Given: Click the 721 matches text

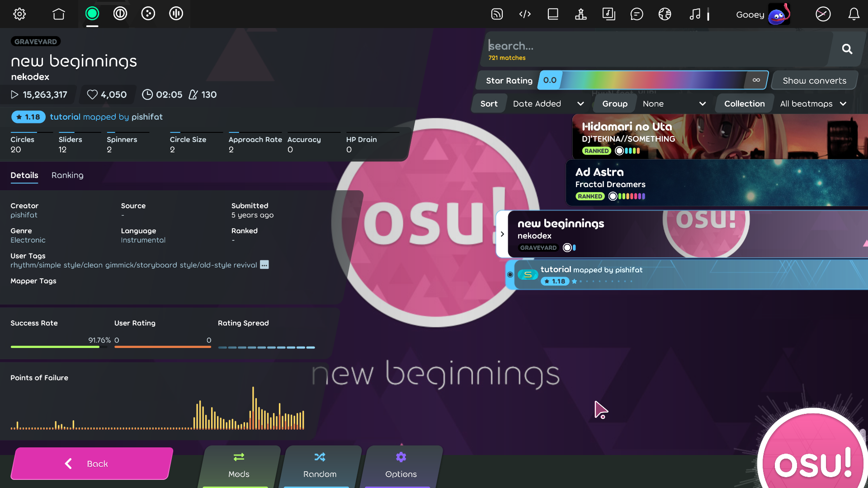Looking at the screenshot, I should (x=507, y=58).
